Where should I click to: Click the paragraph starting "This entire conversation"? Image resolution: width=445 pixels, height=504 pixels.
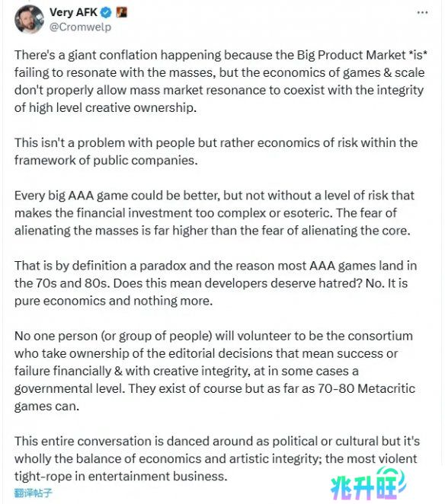tap(217, 458)
